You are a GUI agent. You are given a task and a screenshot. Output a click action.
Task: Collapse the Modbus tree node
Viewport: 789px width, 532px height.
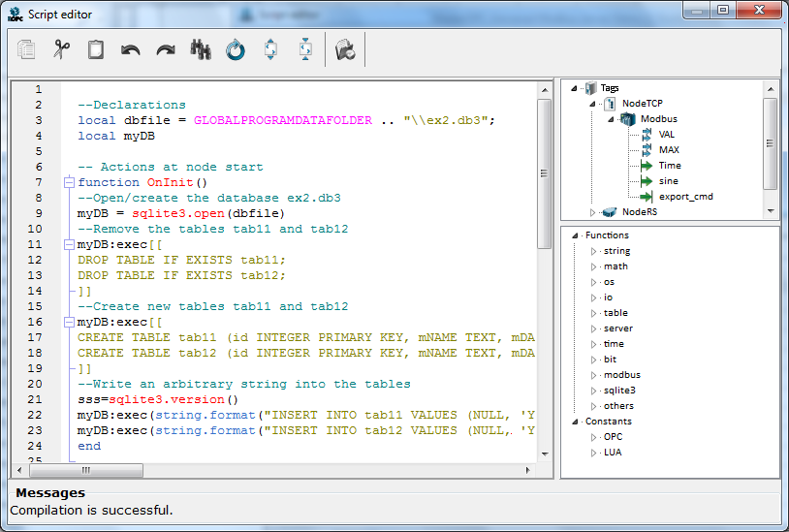click(611, 119)
